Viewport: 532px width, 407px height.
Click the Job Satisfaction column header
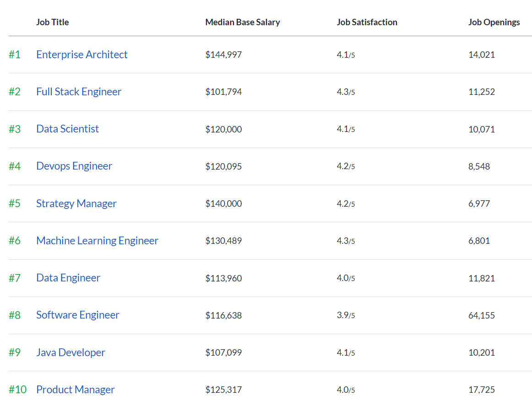click(367, 22)
